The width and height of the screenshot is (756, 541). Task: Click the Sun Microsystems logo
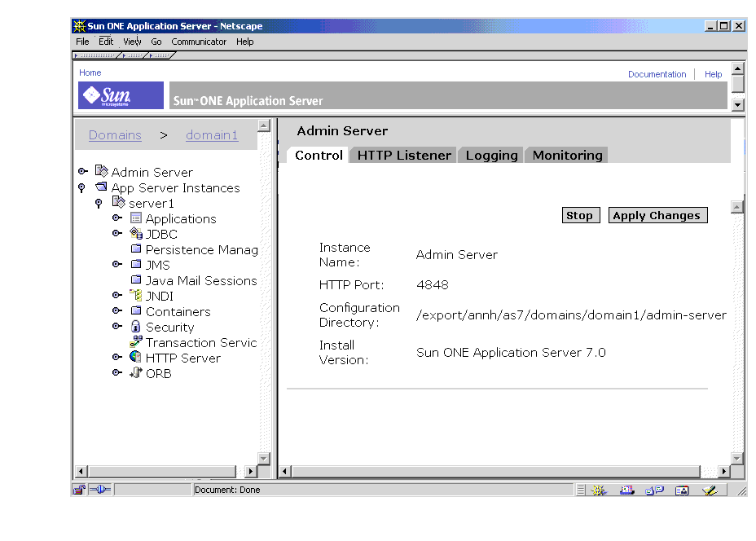[121, 95]
